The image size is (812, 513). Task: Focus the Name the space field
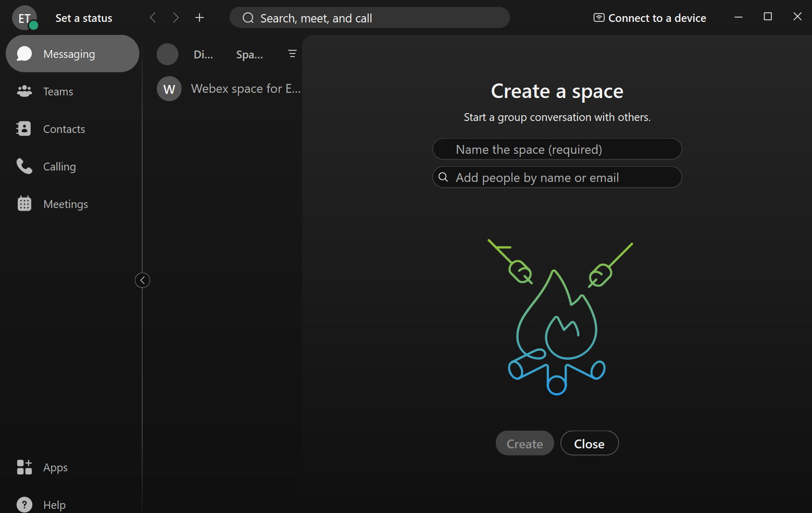tap(557, 150)
